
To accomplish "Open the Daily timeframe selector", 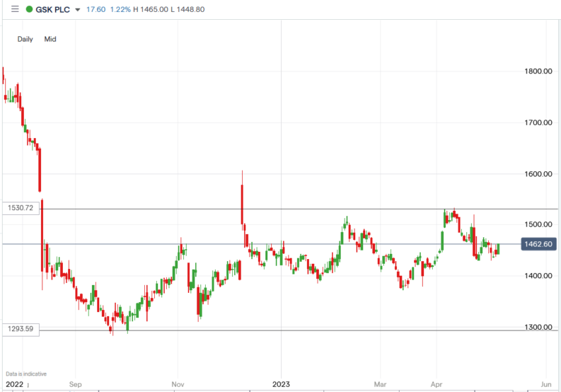I will tap(25, 39).
